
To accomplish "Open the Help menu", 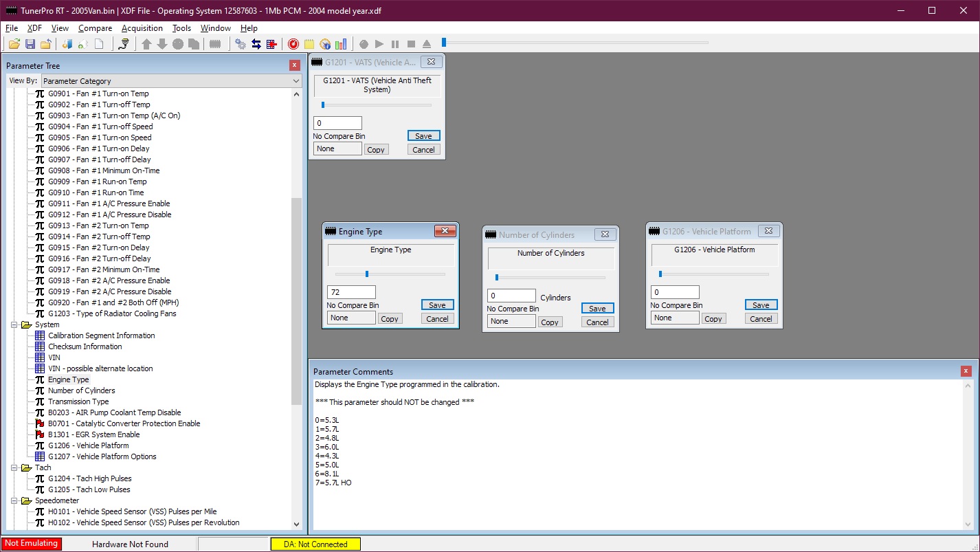I will click(x=249, y=28).
